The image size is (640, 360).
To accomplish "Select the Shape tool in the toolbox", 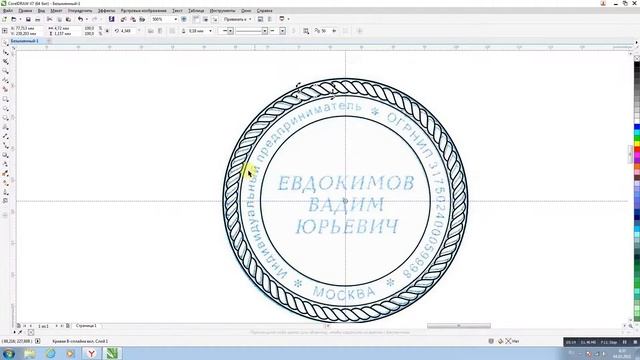I will [x=5, y=53].
